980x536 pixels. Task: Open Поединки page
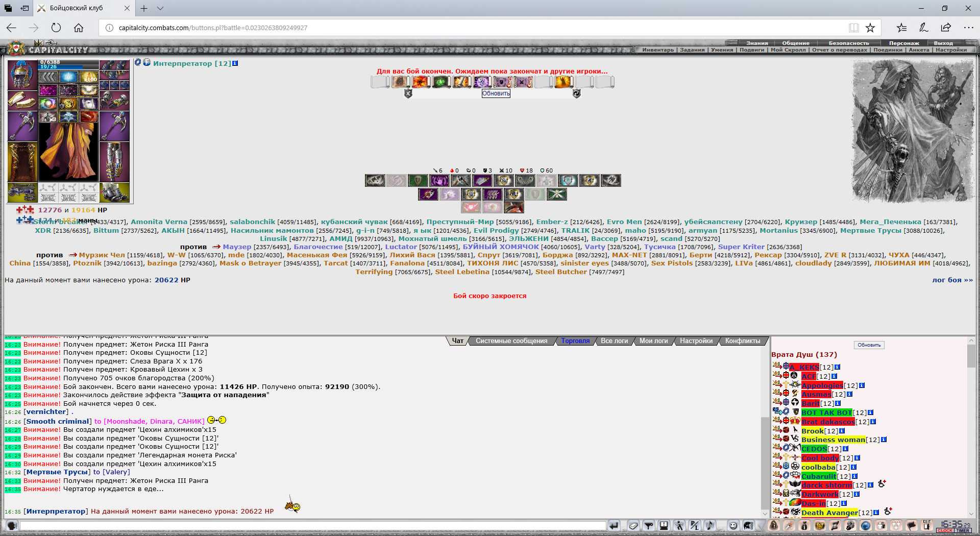[888, 50]
